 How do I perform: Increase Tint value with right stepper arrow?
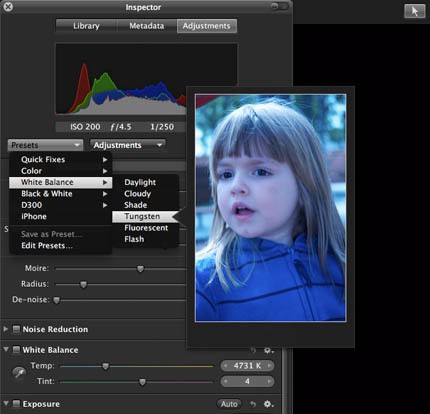click(x=269, y=381)
